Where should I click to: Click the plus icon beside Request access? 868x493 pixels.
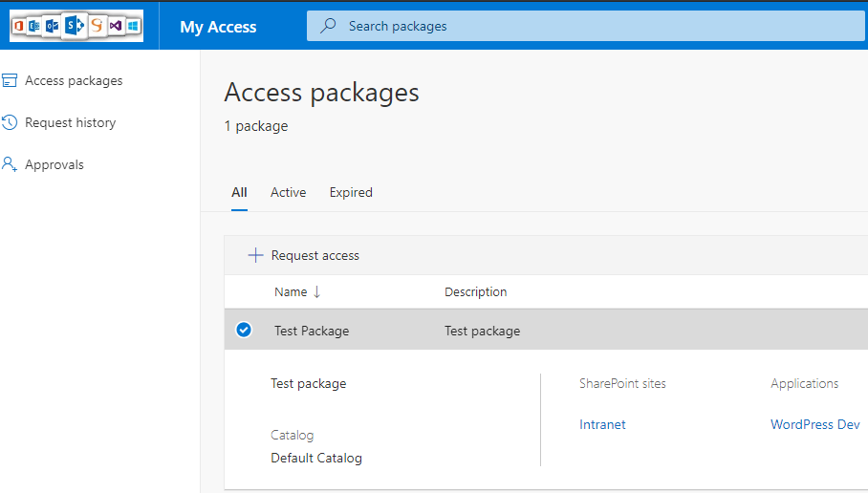[x=255, y=255]
